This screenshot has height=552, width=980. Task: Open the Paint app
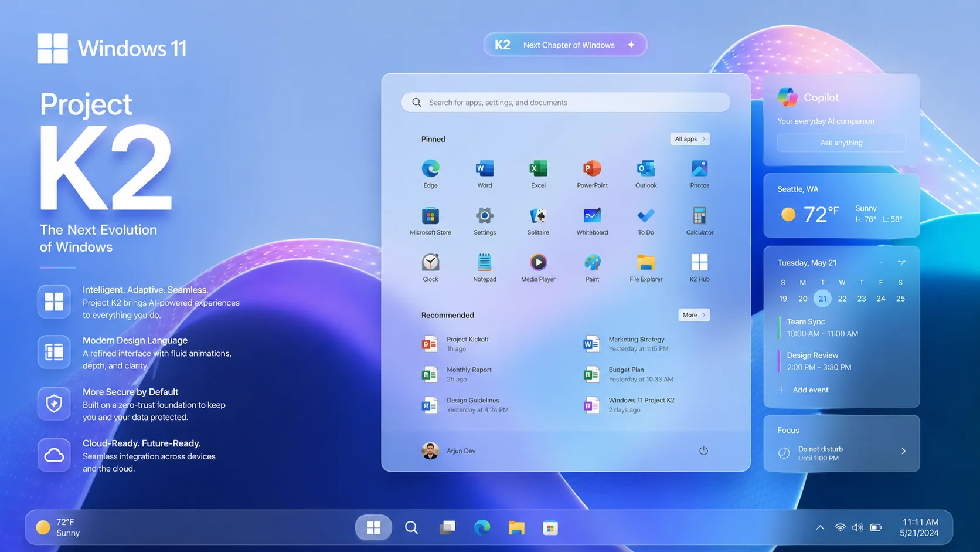point(592,267)
